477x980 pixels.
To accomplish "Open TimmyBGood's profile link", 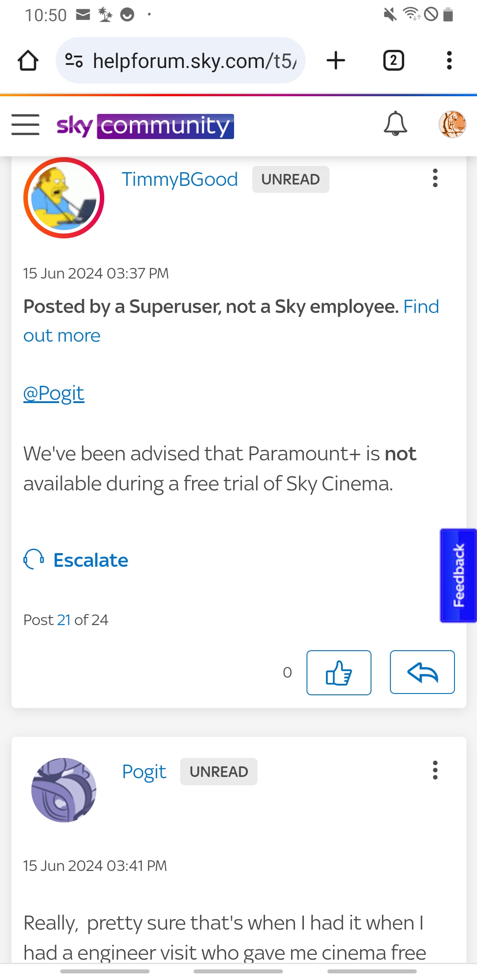I will [x=180, y=179].
